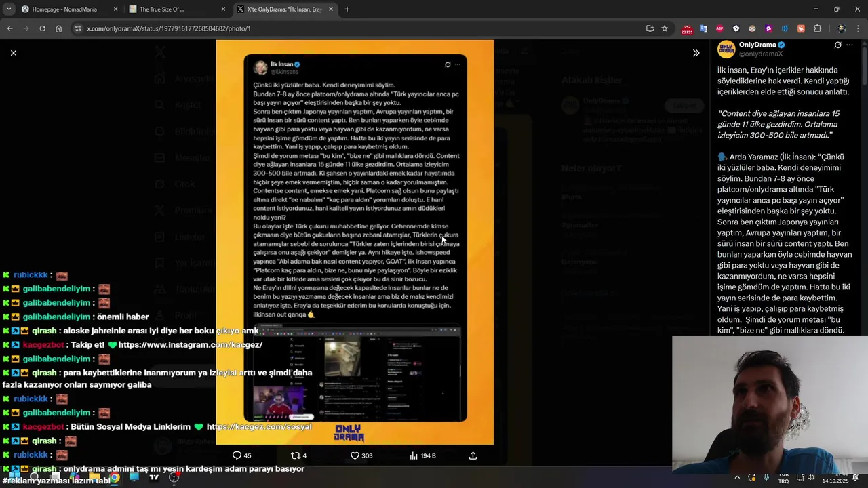Click the browser home button
868x488 pixels.
58,28
